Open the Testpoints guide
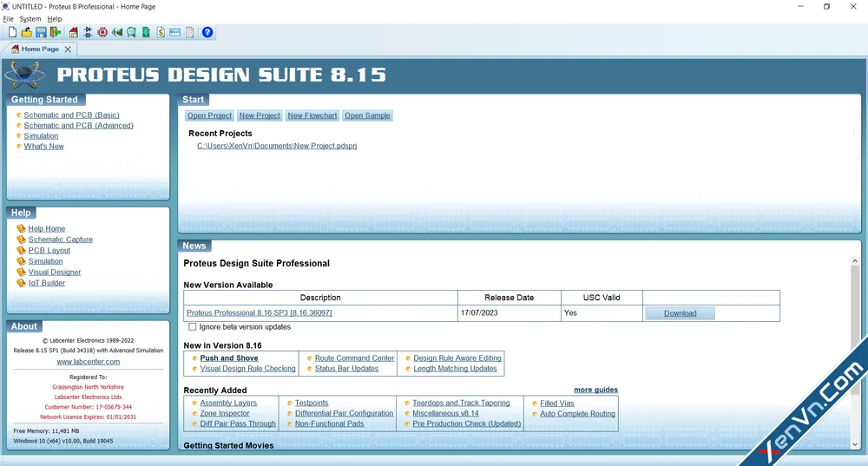The height and width of the screenshot is (466, 868). (x=312, y=403)
